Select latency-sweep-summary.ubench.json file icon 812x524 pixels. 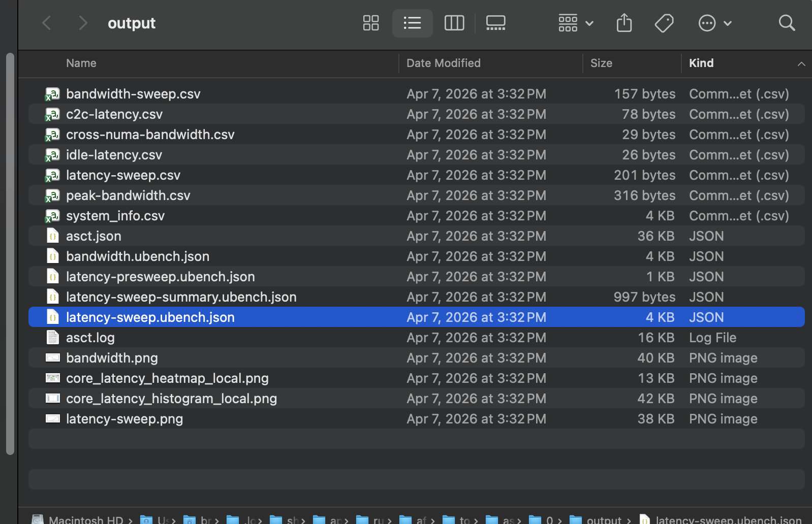[x=53, y=297]
